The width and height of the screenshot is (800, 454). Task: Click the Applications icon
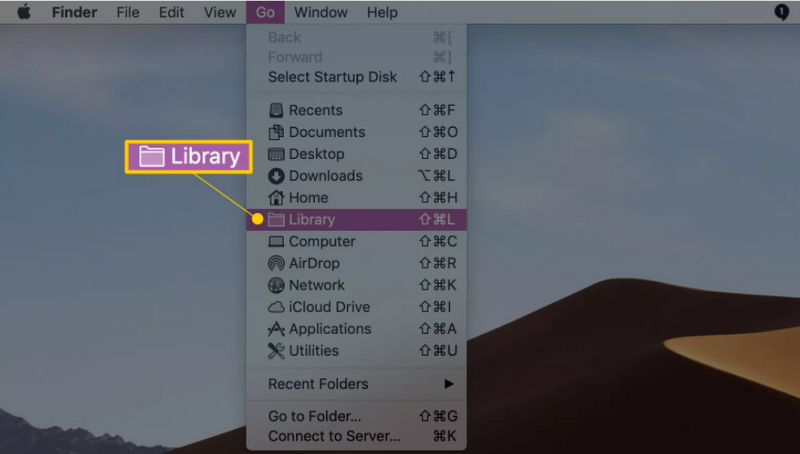pyautogui.click(x=276, y=329)
